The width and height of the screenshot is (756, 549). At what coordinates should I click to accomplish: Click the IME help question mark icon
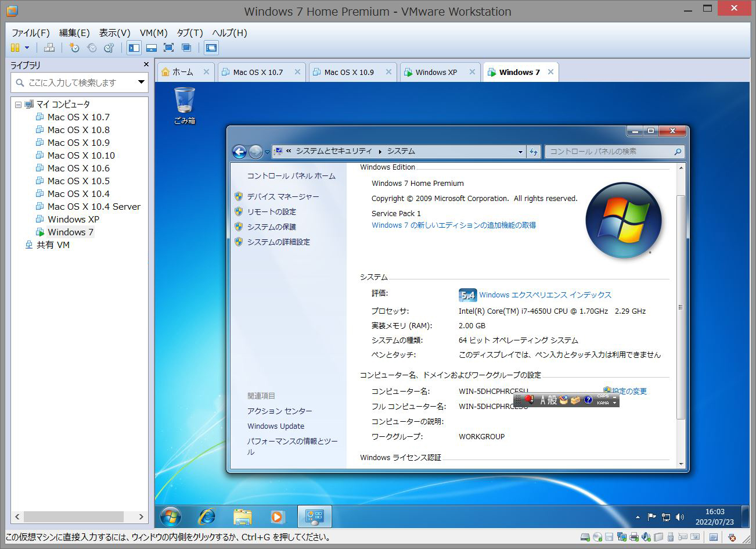click(588, 400)
